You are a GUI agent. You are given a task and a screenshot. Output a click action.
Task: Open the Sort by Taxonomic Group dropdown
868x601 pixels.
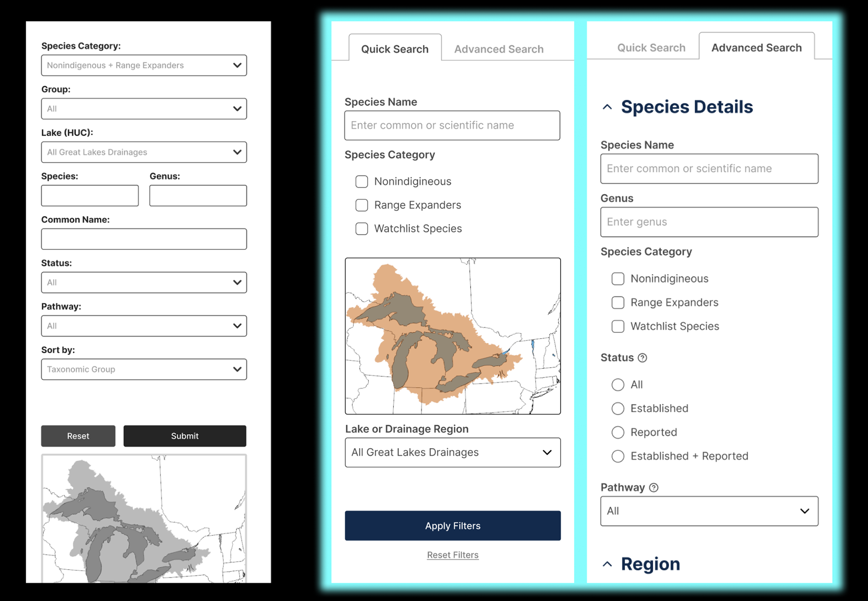pos(144,369)
